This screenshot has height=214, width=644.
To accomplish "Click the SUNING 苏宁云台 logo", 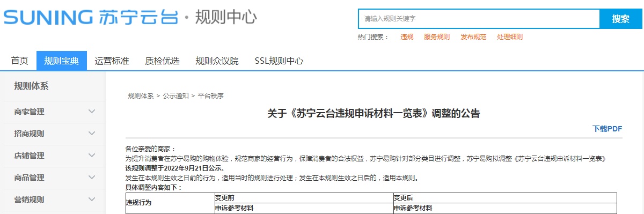I will tap(91, 17).
